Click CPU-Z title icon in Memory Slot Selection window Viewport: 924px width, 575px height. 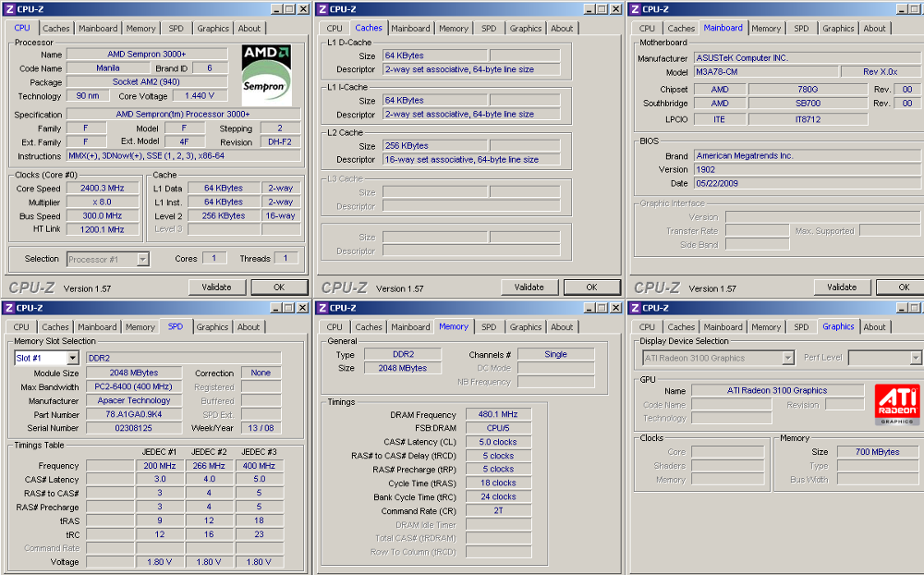click(9, 307)
